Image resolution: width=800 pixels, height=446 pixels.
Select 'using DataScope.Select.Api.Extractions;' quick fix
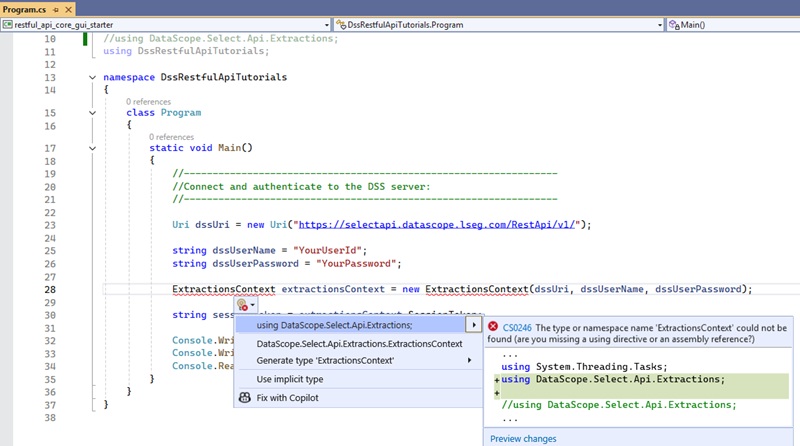tap(334, 325)
